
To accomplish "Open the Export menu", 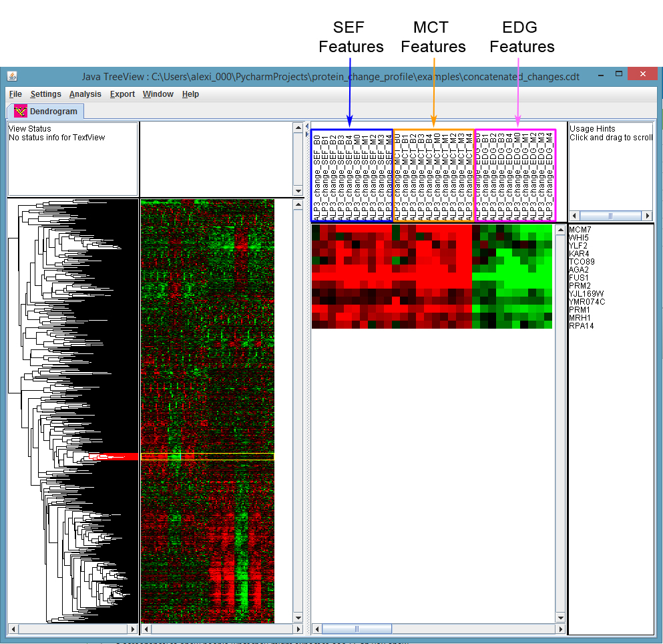I will (122, 94).
